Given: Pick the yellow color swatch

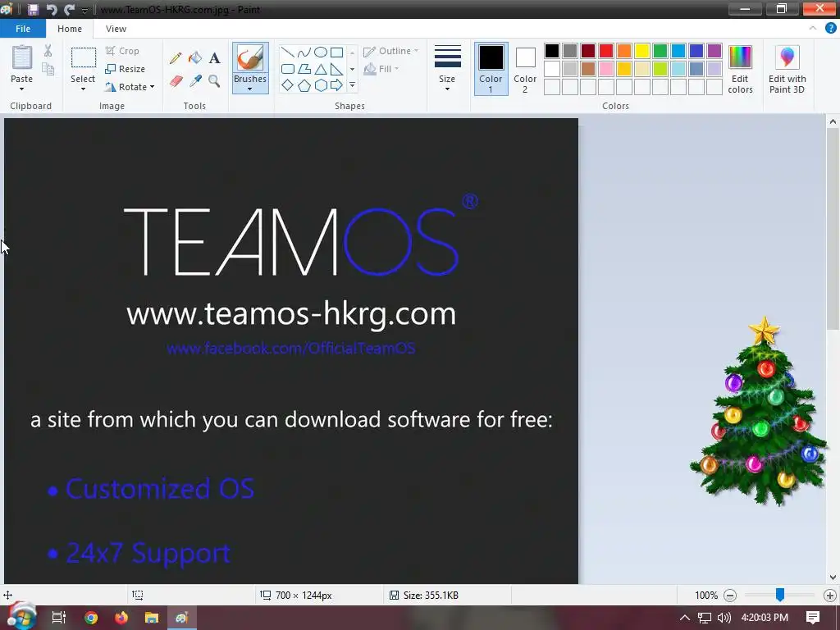Looking at the screenshot, I should [x=641, y=51].
